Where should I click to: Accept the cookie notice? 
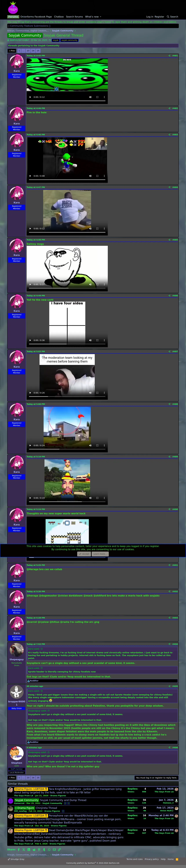pos(84,554)
